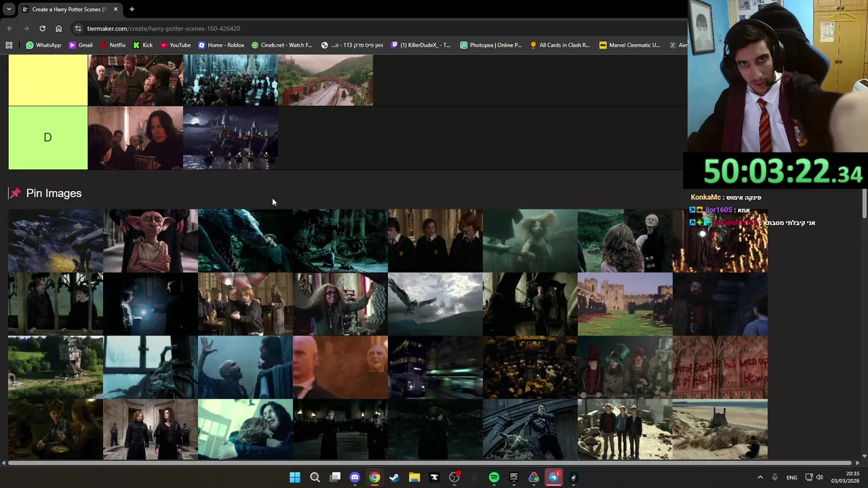Viewport: 868px width, 488px height.
Task: Go forward to the next page
Action: pos(26,28)
